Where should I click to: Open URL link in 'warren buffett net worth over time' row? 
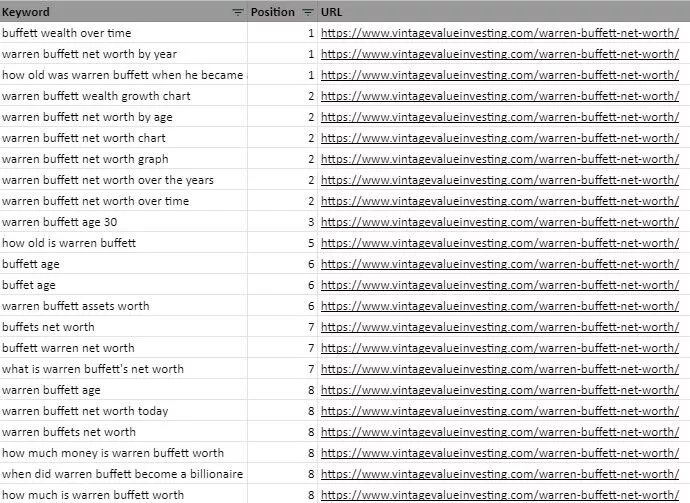[x=500, y=201]
